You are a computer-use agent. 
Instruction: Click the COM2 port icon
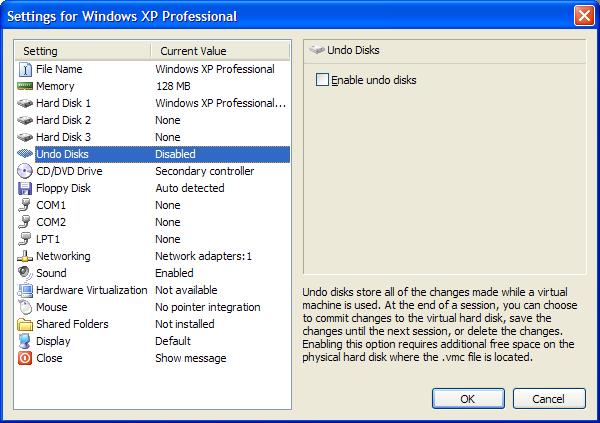click(25, 222)
